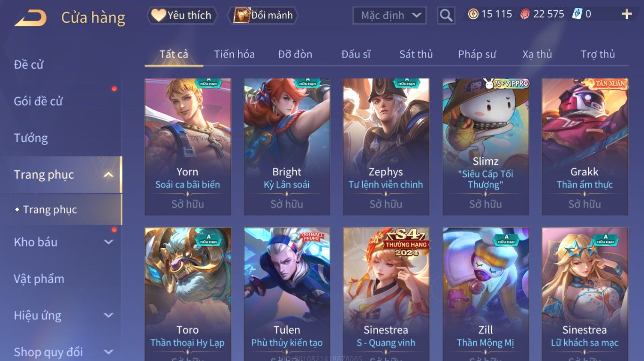This screenshot has height=361, width=644.
Task: Click the golden back arrow icon
Action: tap(31, 18)
